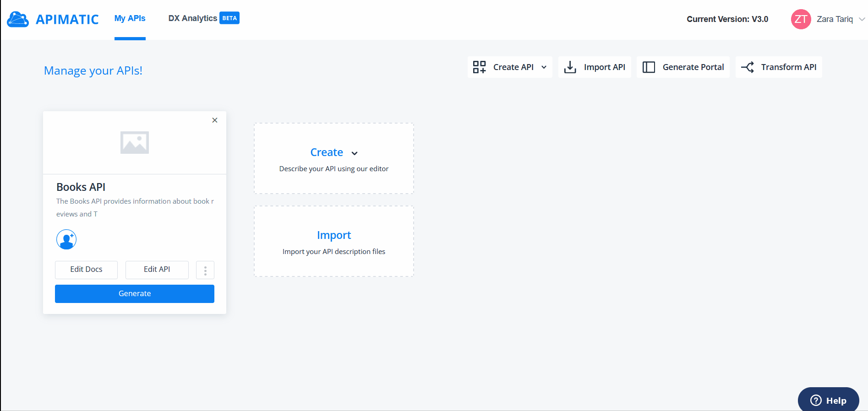Click the ZT user avatar circle
Image resolution: width=868 pixels, height=411 pixels.
pos(801,19)
